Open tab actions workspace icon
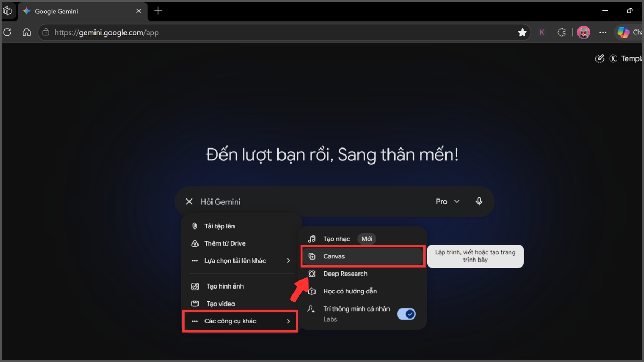 click(8, 11)
